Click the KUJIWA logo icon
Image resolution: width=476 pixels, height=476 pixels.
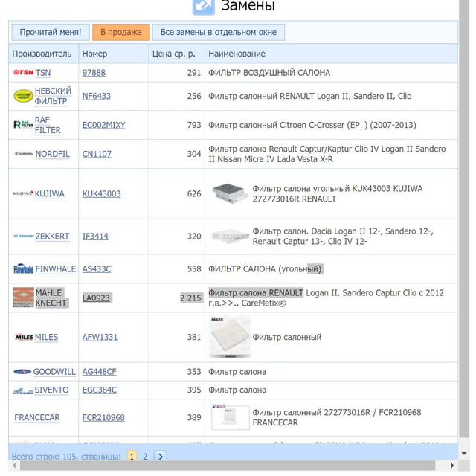click(23, 193)
